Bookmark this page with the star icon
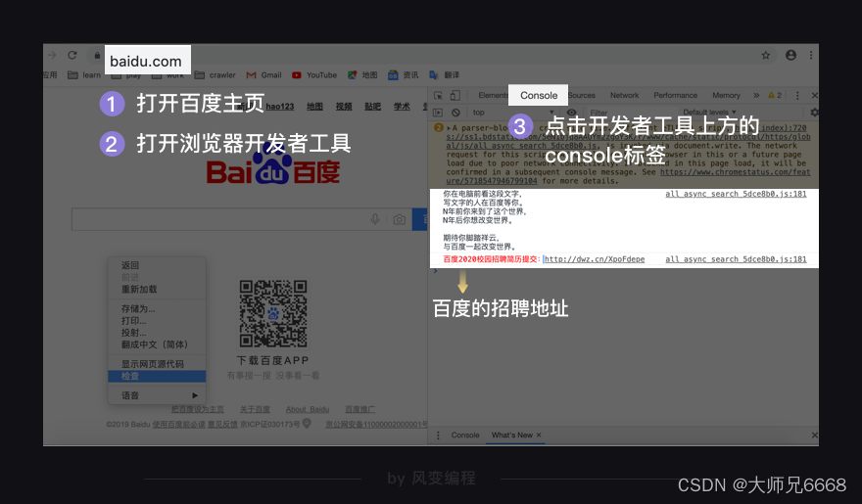The image size is (862, 504). [765, 55]
